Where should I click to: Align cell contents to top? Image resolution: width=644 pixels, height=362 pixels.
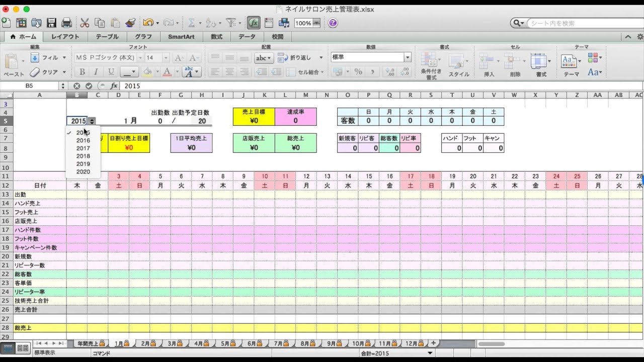[215, 58]
